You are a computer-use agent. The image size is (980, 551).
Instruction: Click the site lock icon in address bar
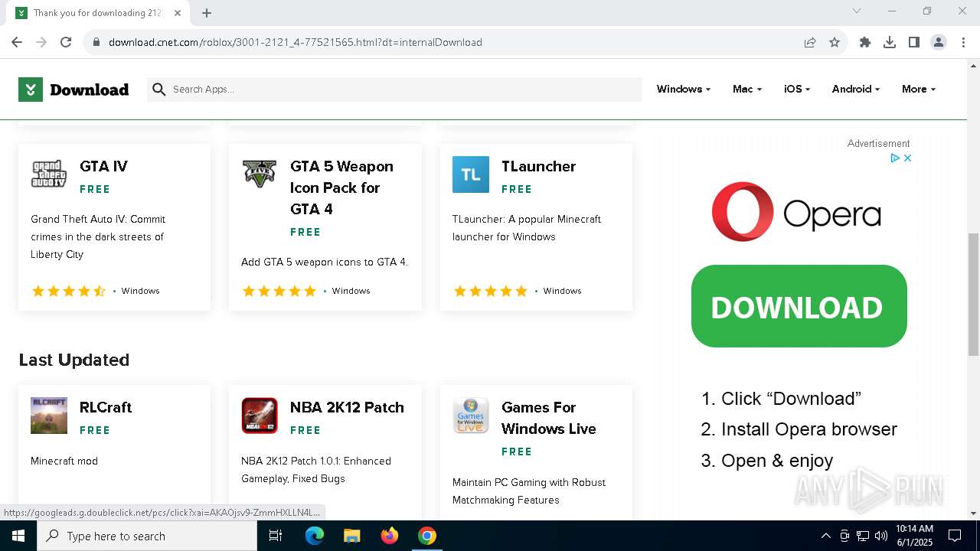click(96, 42)
